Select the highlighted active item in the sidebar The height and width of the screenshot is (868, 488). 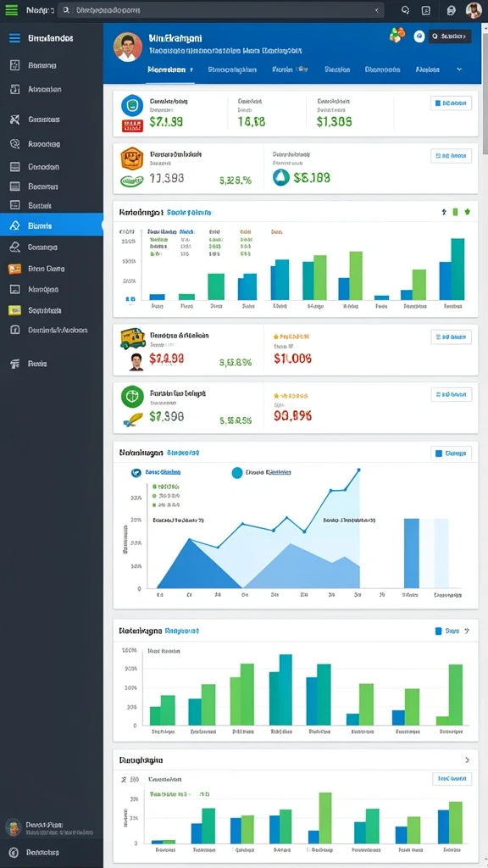[52, 225]
